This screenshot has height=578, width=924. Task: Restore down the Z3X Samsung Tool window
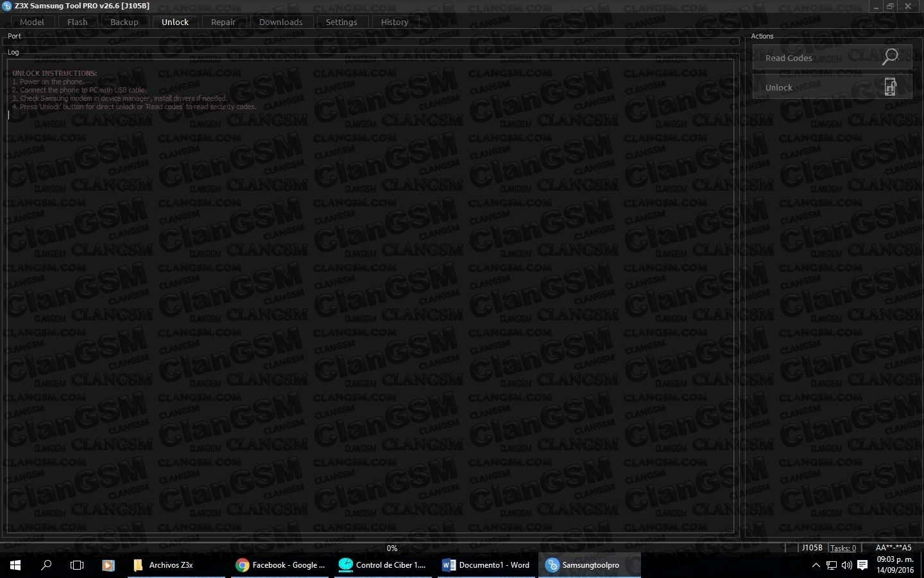[x=891, y=6]
